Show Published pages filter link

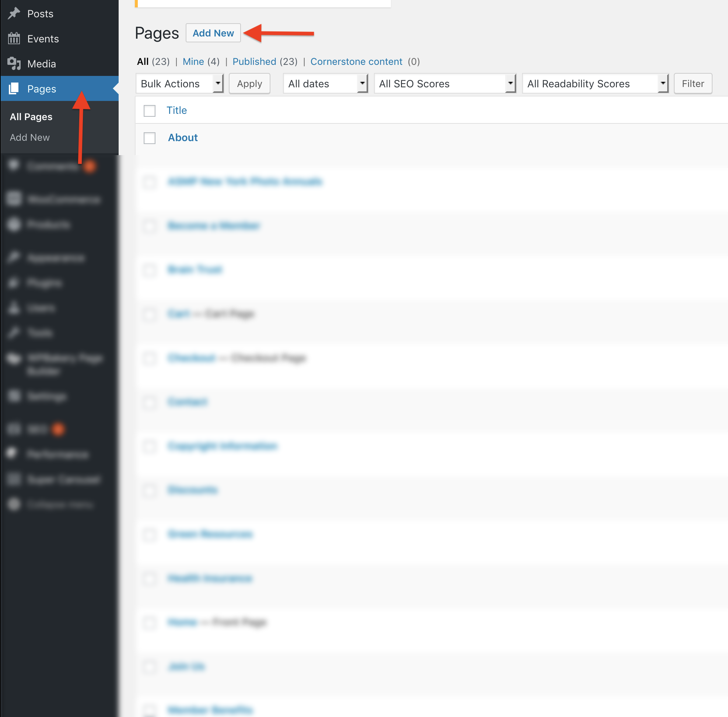tap(254, 62)
